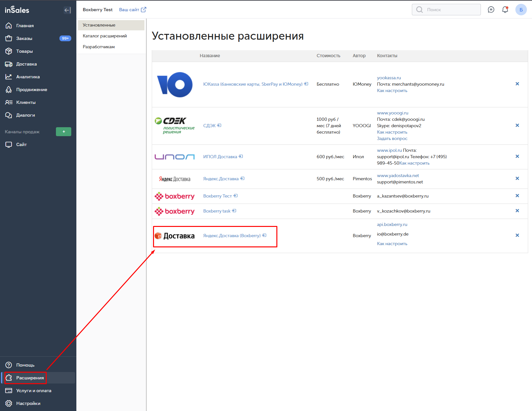
Task: Click the external link icon next to Ваш сайт
Action: tap(143, 10)
